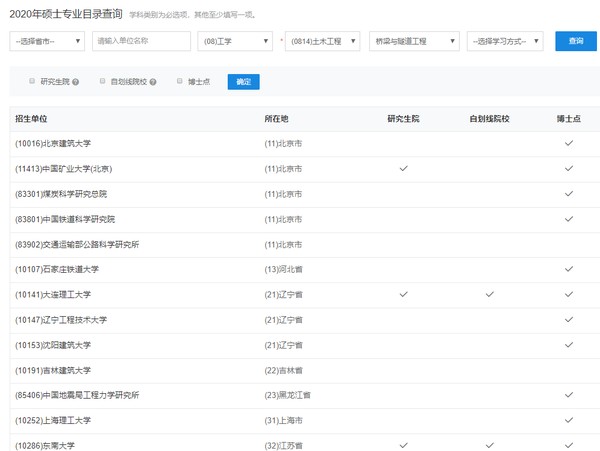600x451 pixels.
Task: Open (10252)上海理工大学 entry
Action: pyautogui.click(x=53, y=420)
